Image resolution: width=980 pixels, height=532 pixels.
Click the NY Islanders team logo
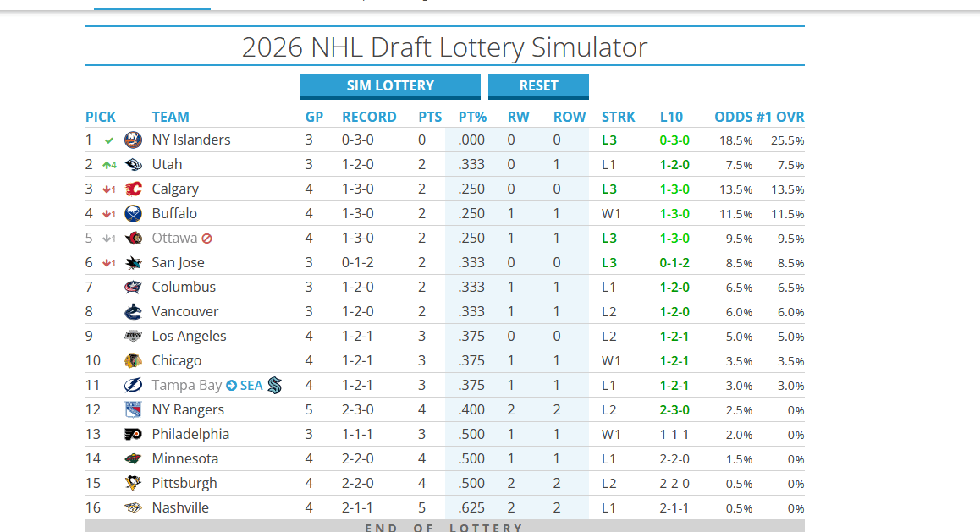tap(133, 140)
